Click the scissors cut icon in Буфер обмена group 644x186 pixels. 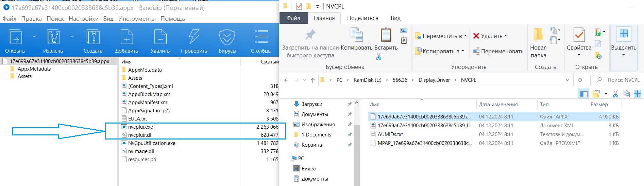point(378,57)
